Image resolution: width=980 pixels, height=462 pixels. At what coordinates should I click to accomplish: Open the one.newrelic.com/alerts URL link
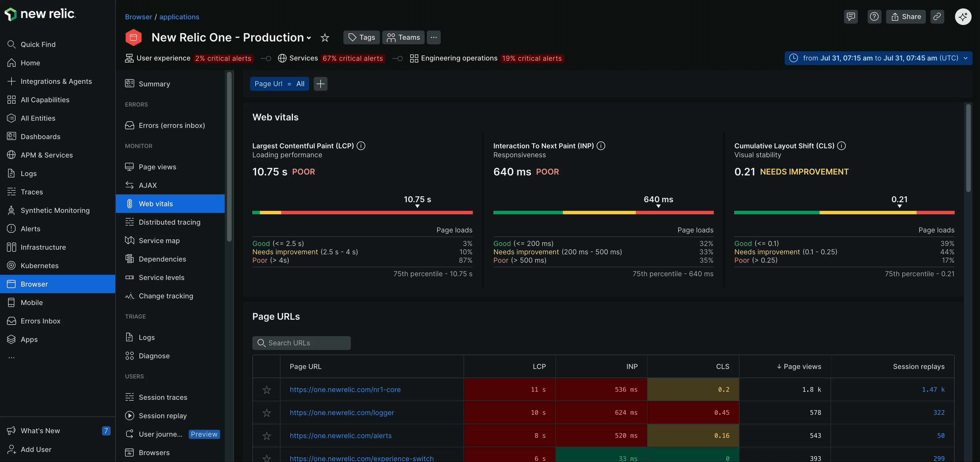point(340,436)
